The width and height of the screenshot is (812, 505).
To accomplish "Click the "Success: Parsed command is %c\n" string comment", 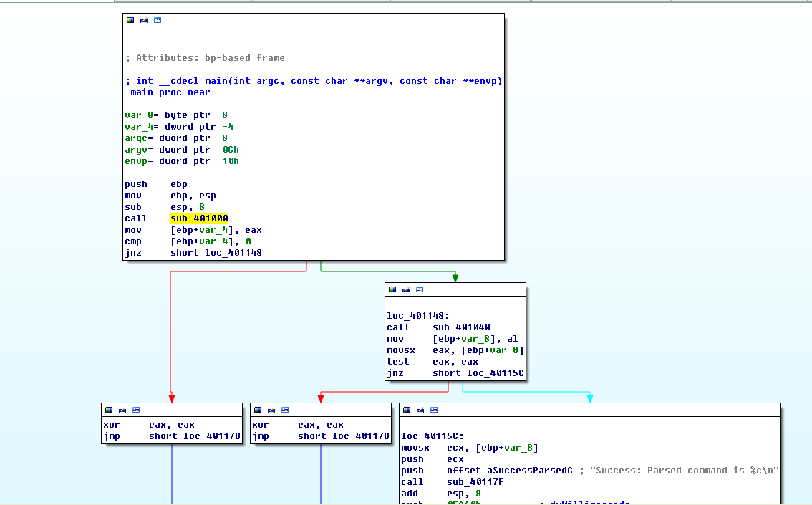I will pos(684,471).
